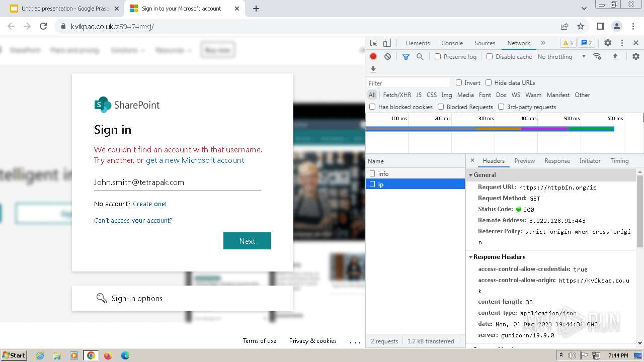
Task: Click the Sign-in options key icon
Action: (101, 298)
